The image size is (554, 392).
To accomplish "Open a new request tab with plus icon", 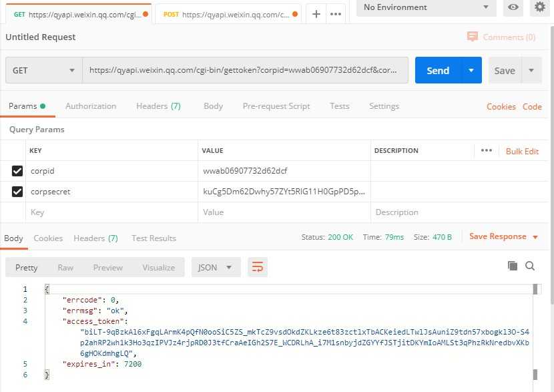I will (316, 14).
